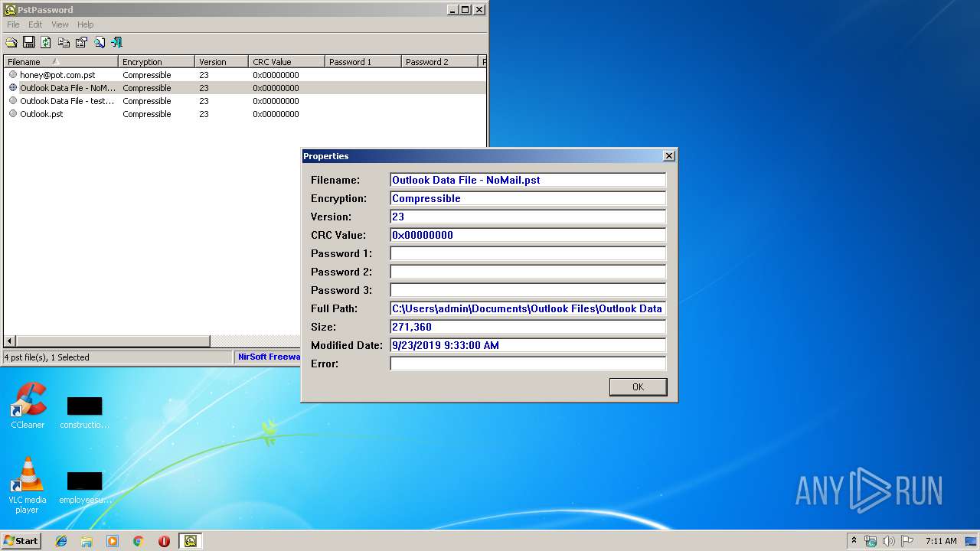Click the scrollbar left arrow in file list

point(10,341)
